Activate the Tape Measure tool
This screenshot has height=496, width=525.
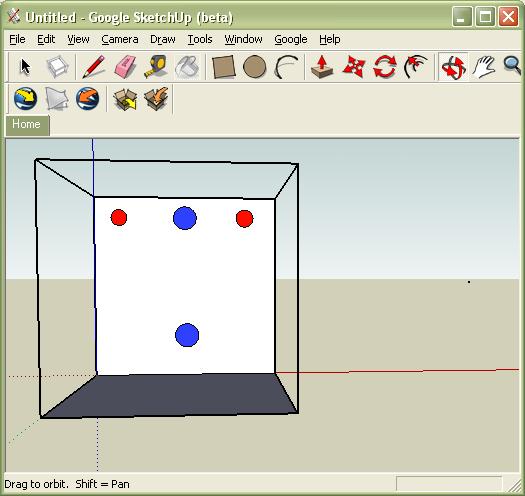click(156, 67)
